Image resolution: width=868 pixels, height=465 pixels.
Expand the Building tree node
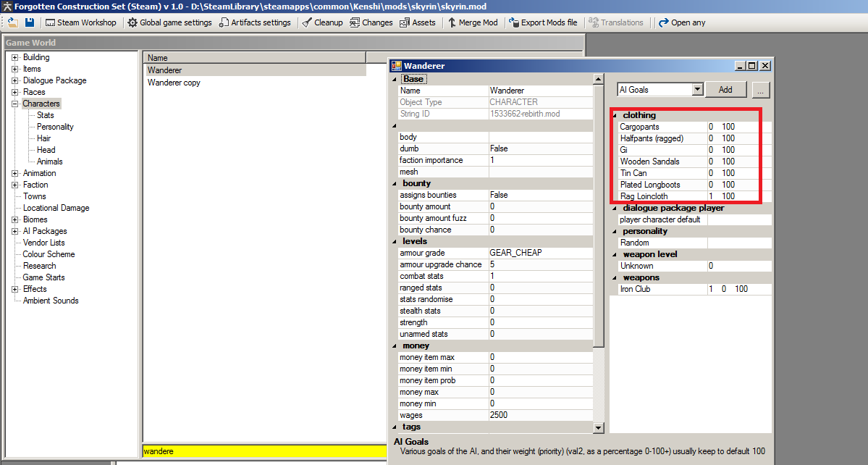coord(15,57)
